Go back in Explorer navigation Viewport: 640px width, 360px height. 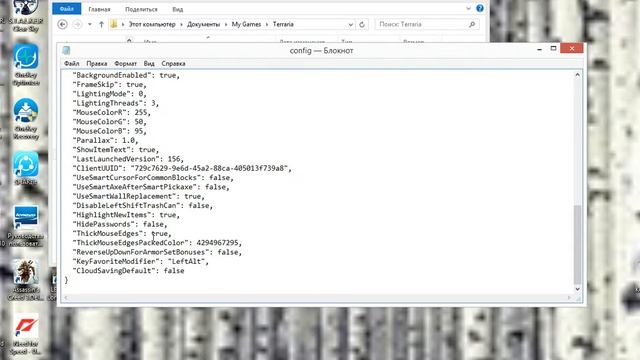click(x=62, y=24)
